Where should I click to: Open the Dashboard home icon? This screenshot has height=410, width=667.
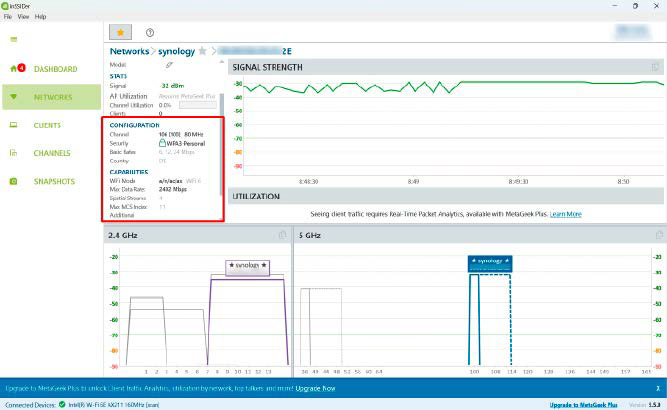pos(13,68)
